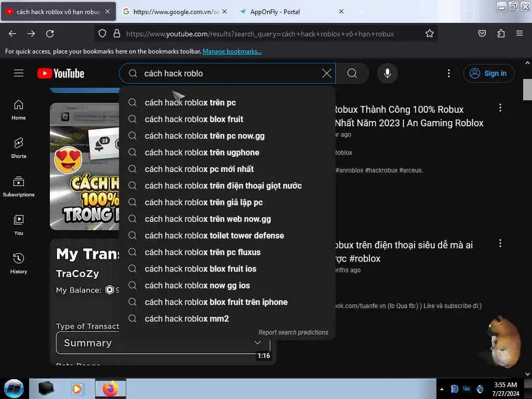Close the AppOnFly - Portal tab

pos(341,11)
